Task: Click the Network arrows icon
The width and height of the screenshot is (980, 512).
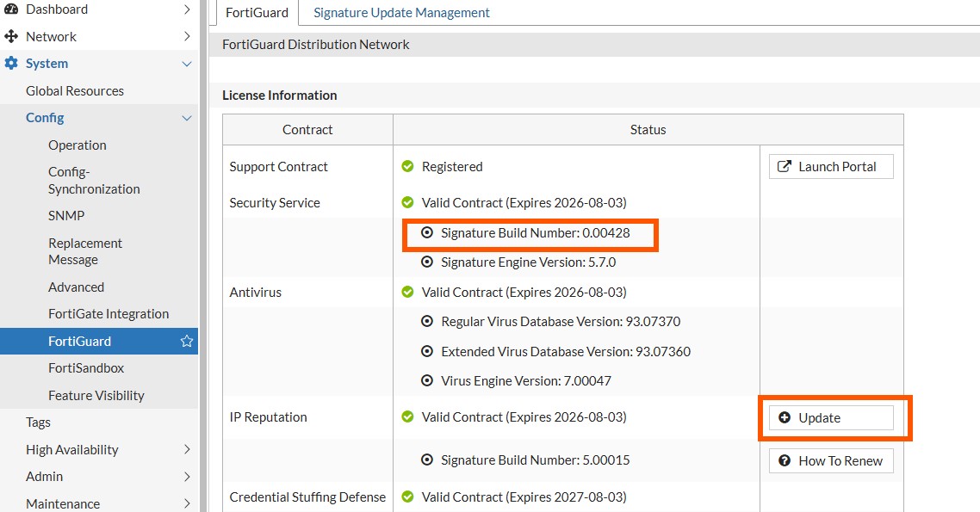Action: [11, 36]
